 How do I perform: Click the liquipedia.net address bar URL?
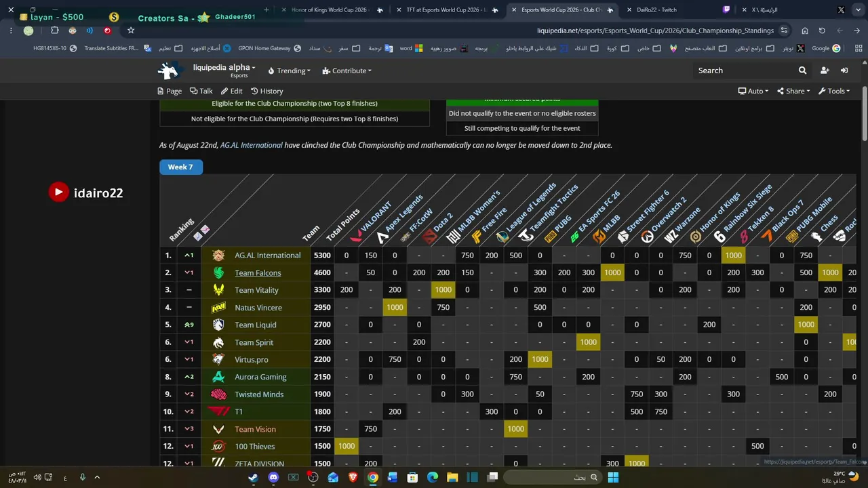pos(655,30)
